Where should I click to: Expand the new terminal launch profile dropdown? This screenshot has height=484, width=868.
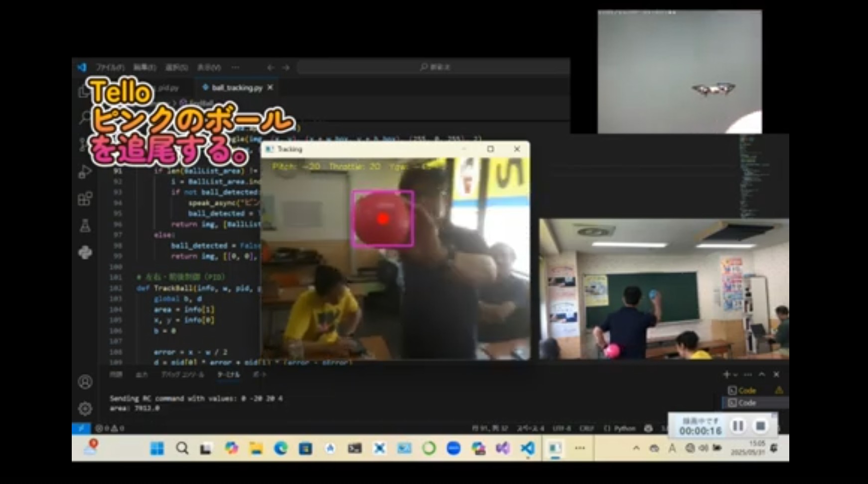pyautogui.click(x=735, y=375)
